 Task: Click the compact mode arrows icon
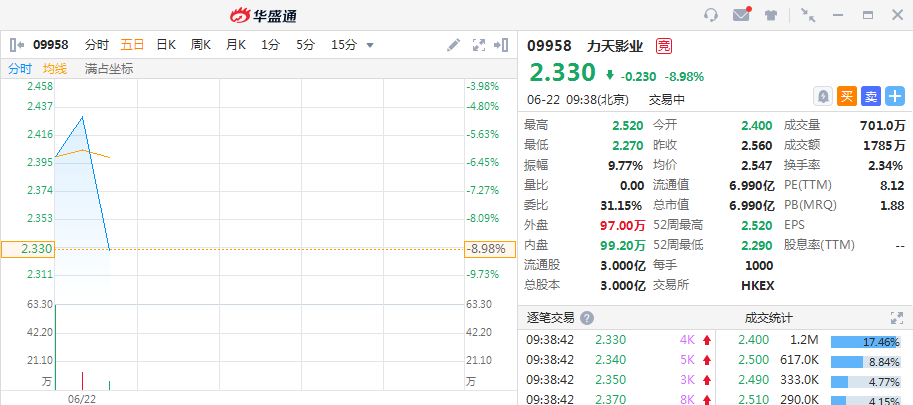point(808,15)
